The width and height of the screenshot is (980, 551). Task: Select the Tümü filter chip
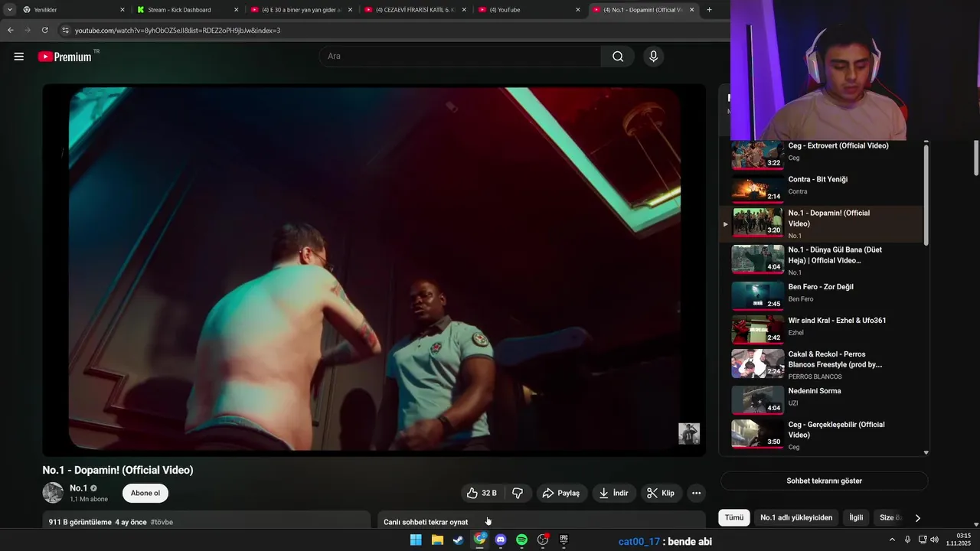(x=734, y=517)
